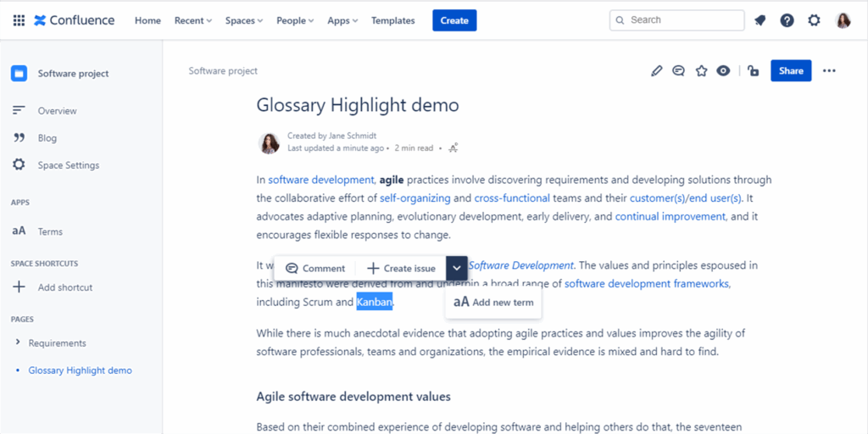Click the pencil edit page icon
The image size is (868, 434).
click(x=656, y=71)
